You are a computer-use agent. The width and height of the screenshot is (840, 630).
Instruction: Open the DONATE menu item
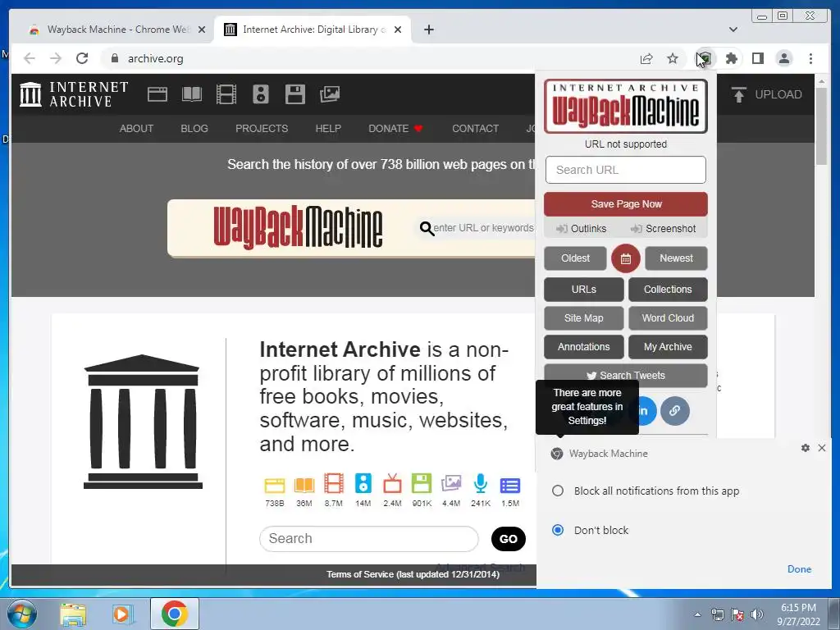click(395, 129)
